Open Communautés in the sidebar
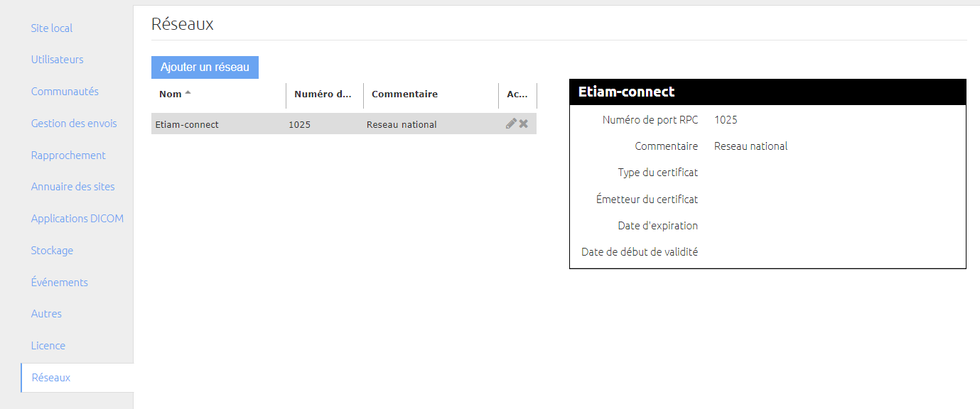 point(65,92)
